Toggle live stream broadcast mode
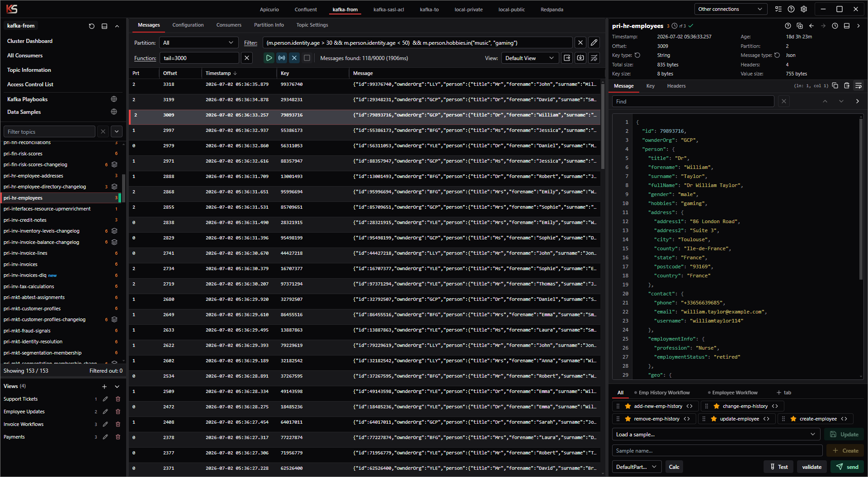868x477 pixels. point(282,58)
